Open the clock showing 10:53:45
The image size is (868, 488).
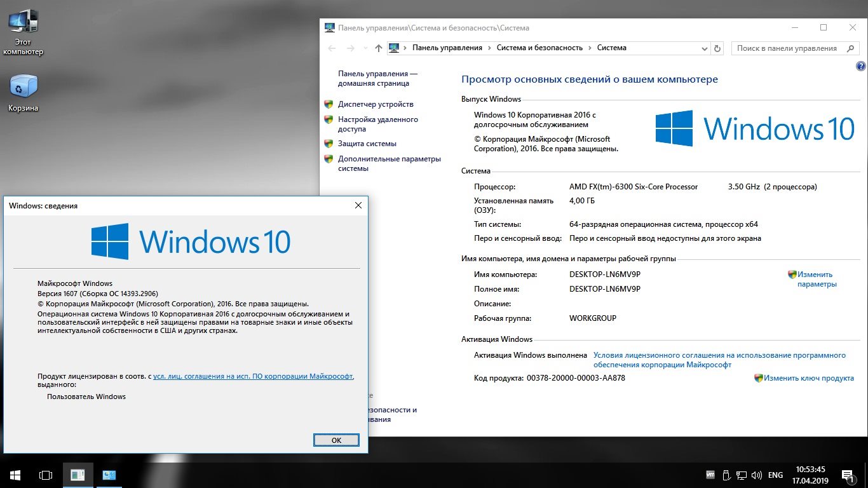[810, 475]
